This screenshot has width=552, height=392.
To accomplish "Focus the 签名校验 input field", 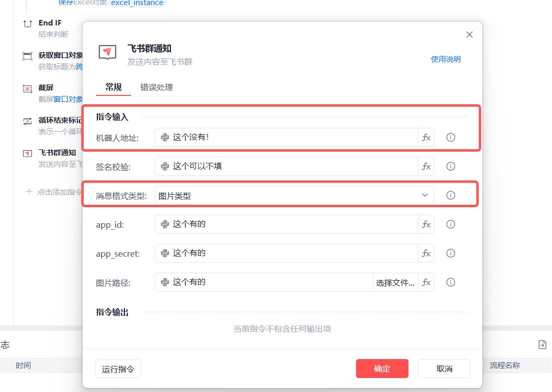I will pyautogui.click(x=286, y=166).
